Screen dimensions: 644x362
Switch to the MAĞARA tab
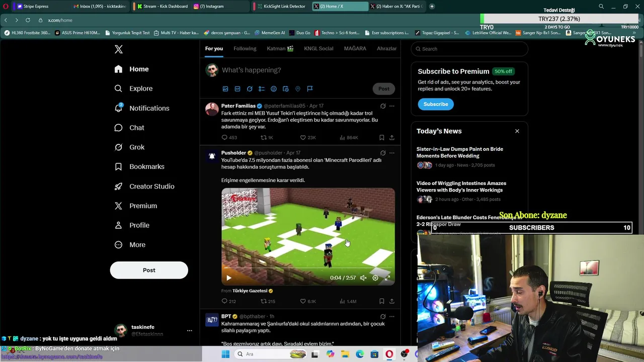click(355, 49)
